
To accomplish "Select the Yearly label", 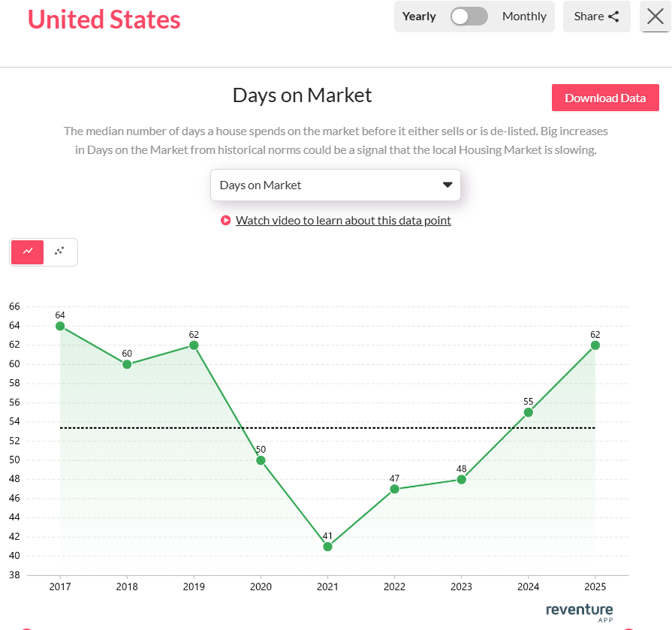I will click(419, 17).
